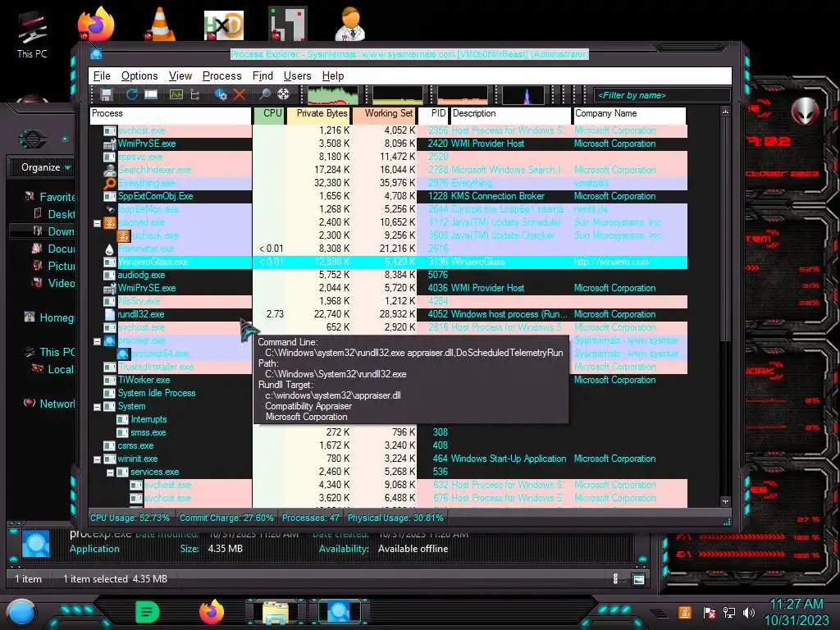Select the rundll32.exe process row
Screen dimensions: 840x630
pyautogui.click(x=388, y=314)
